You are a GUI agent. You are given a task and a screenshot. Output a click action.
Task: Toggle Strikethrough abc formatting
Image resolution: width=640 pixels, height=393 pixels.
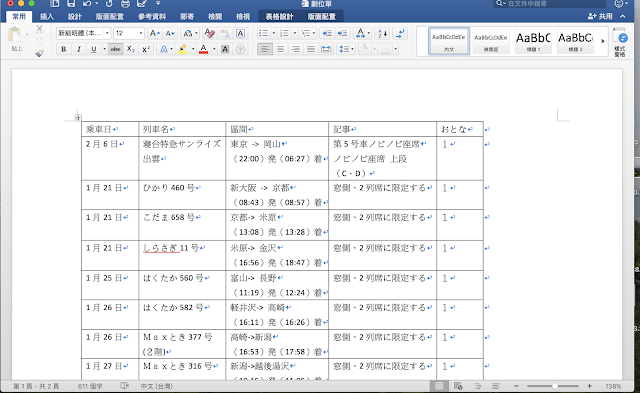pyautogui.click(x=116, y=49)
